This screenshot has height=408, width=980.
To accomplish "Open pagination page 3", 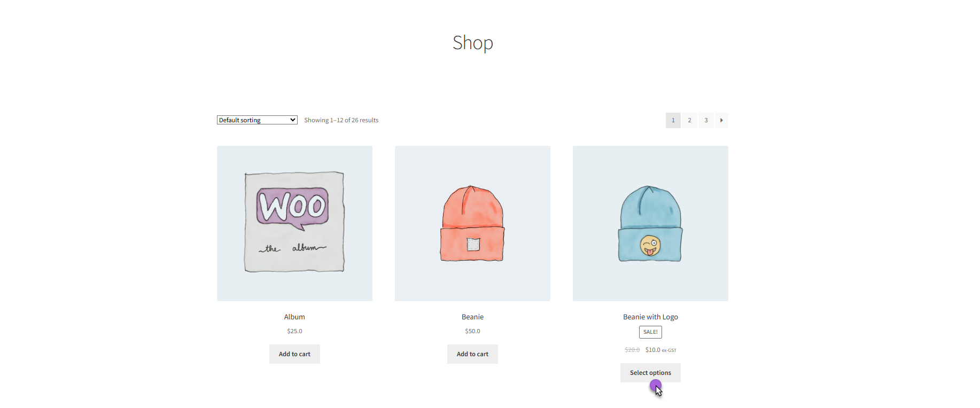I will [706, 120].
